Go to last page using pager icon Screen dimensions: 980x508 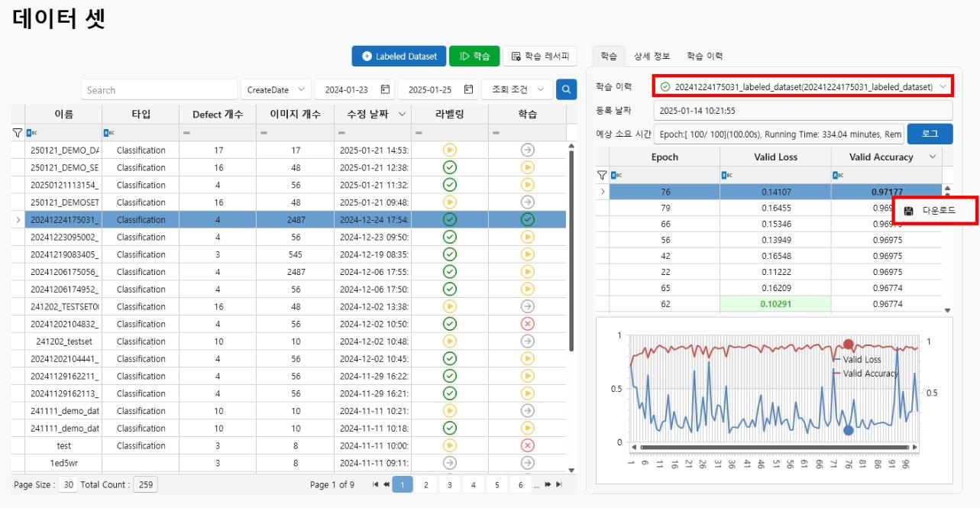559,484
